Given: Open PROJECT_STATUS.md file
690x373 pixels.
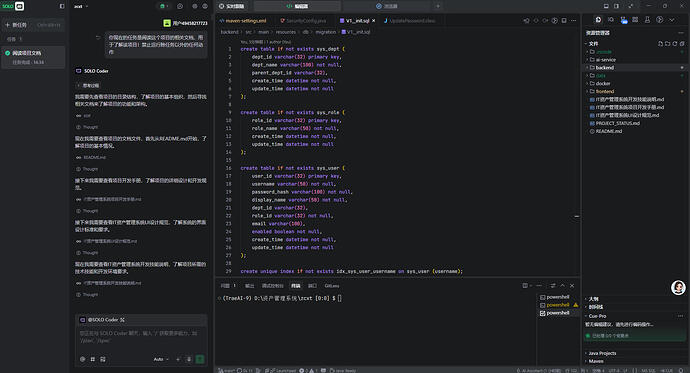Looking at the screenshot, I should point(617,123).
